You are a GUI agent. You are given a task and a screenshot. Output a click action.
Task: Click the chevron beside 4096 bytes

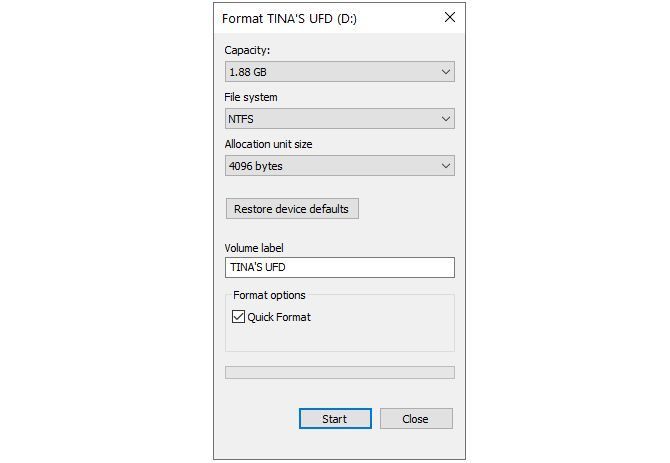pos(445,166)
